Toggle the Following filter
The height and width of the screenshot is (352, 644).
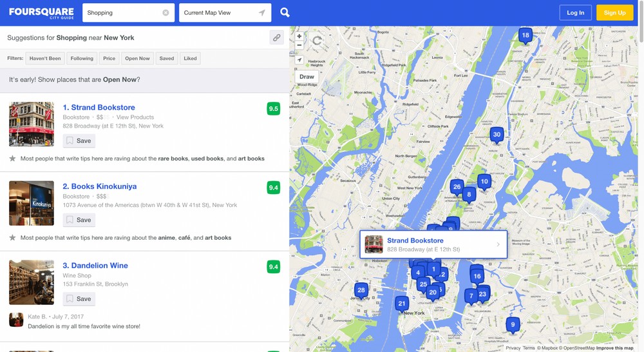click(x=82, y=59)
